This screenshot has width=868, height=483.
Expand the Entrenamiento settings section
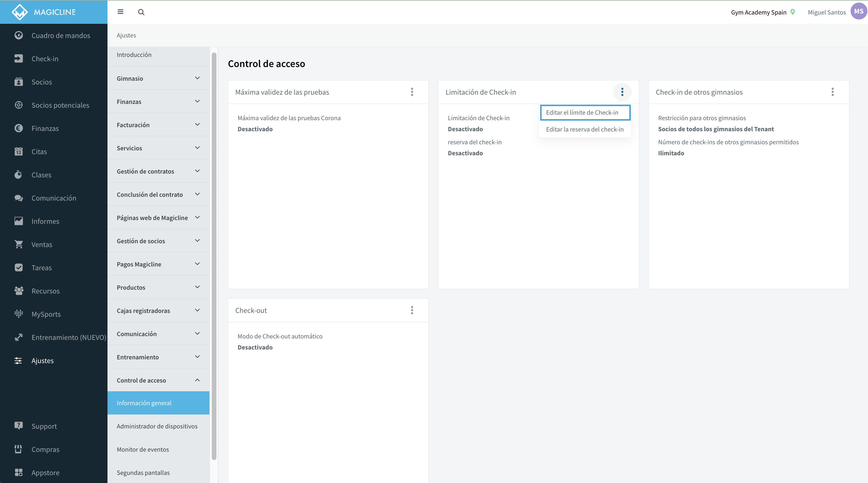coord(158,357)
